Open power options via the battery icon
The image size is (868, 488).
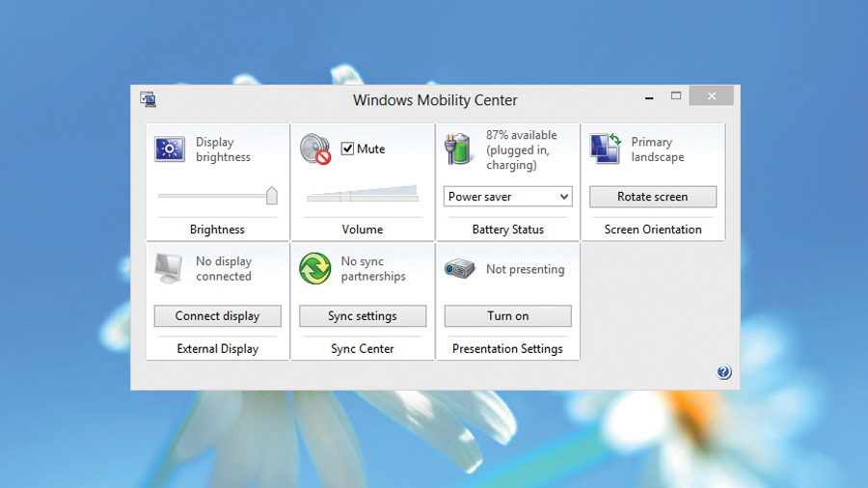459,149
